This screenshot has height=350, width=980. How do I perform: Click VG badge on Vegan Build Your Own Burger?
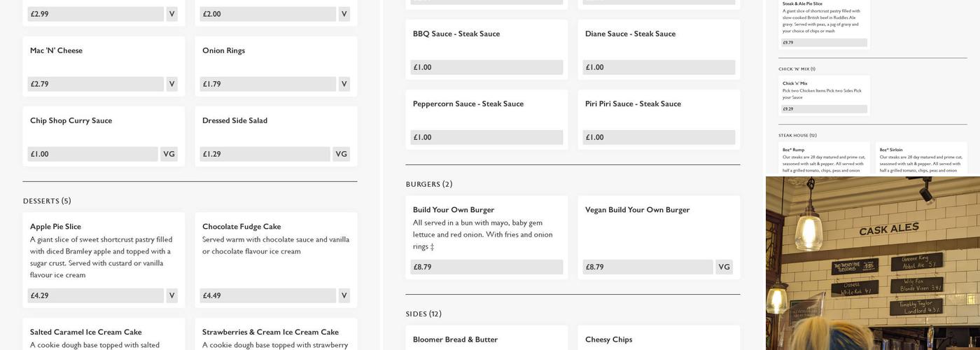point(724,267)
